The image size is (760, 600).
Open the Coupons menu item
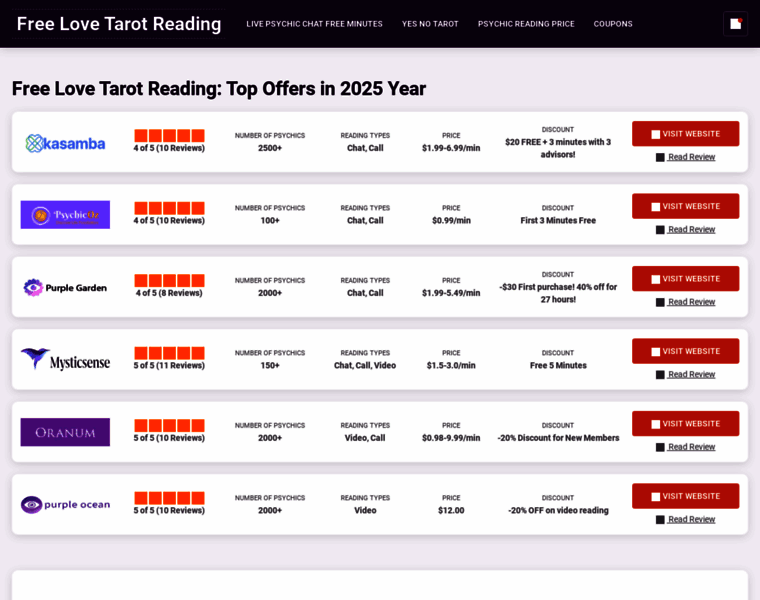pos(613,24)
